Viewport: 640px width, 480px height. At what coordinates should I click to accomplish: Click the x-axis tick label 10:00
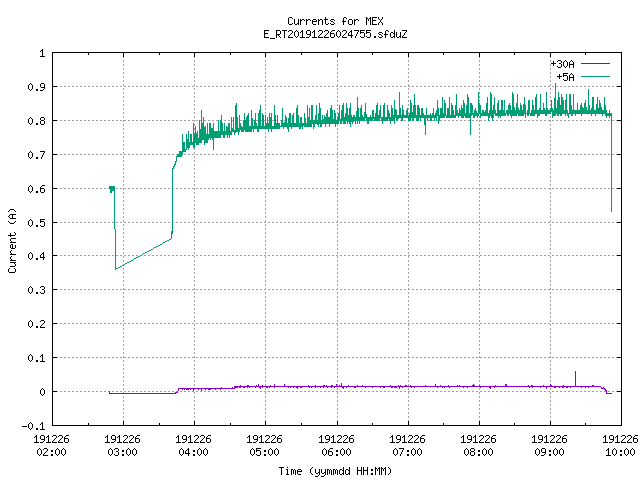click(x=620, y=452)
